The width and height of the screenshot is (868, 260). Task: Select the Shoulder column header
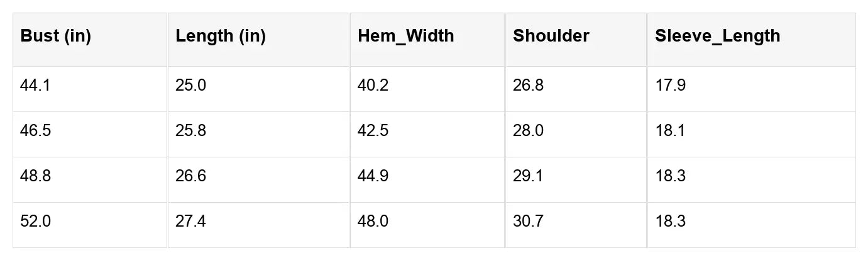(x=551, y=36)
